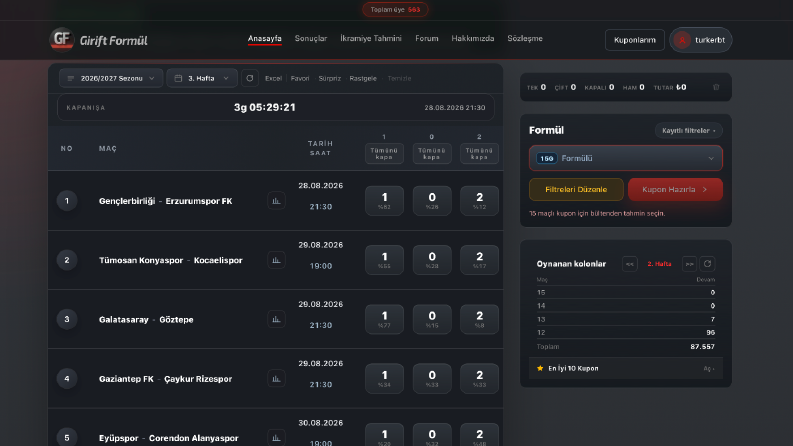Image resolution: width=793 pixels, height=446 pixels.
Task: Open İkramiye Tahmini in the navigation
Action: click(371, 38)
